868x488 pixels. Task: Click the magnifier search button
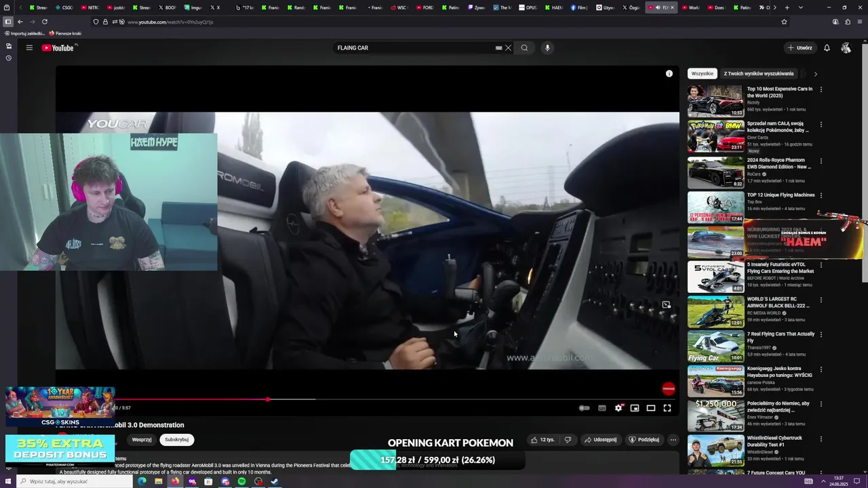pos(524,48)
